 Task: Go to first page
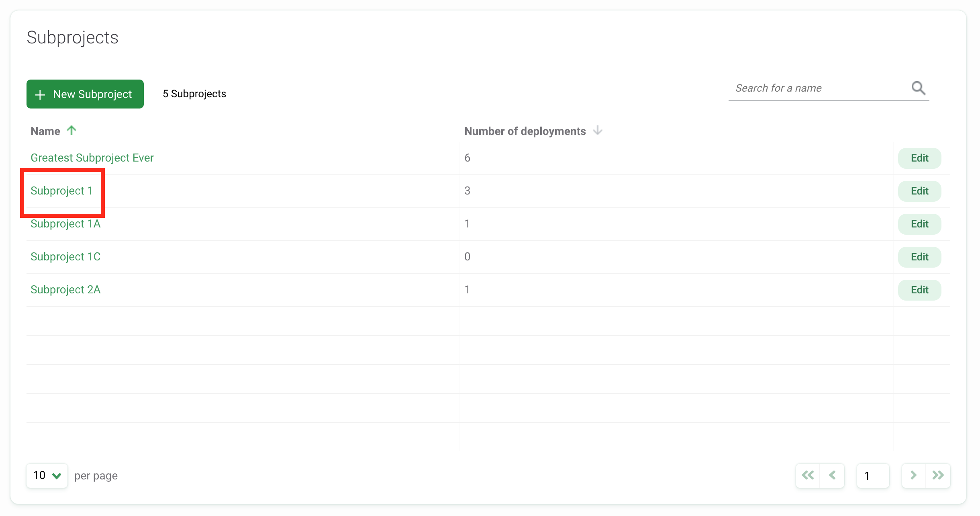coord(808,475)
